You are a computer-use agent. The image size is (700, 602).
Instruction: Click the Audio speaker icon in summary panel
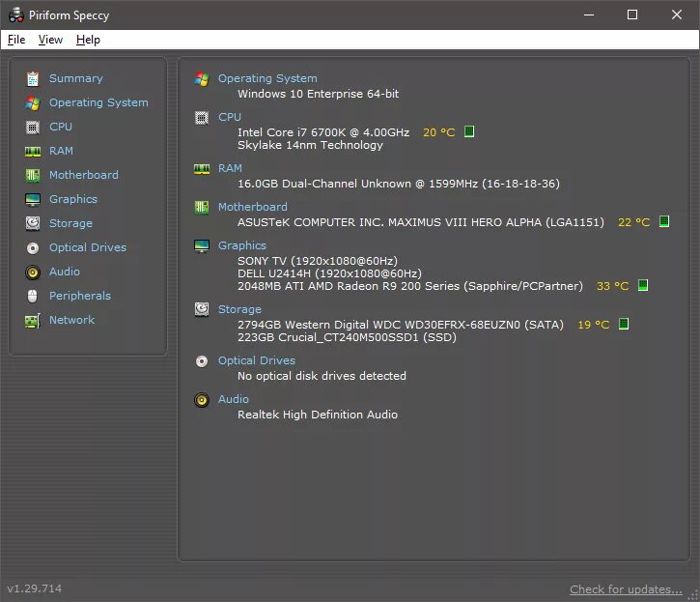[x=202, y=399]
